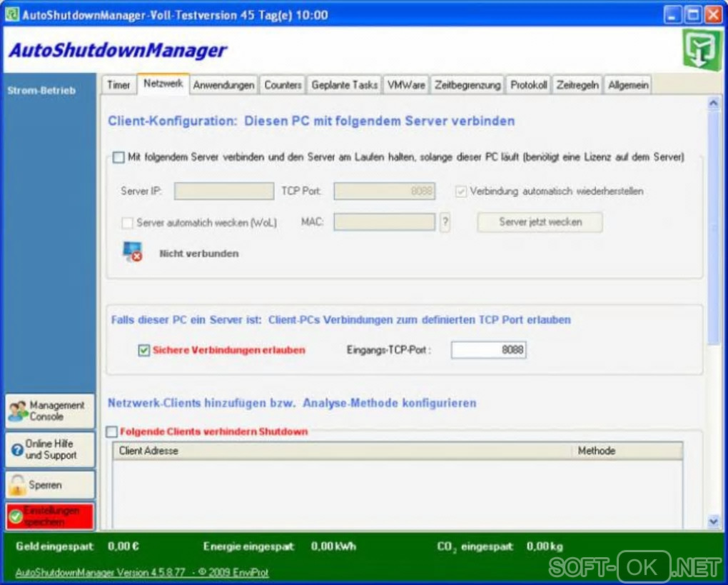This screenshot has height=585, width=728.
Task: Click the 'Nicht verbunden' connection status icon
Action: [132, 252]
